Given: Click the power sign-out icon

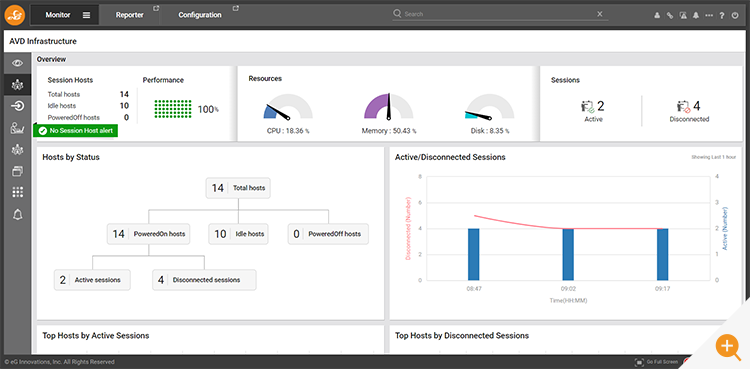Looking at the screenshot, I should click(735, 15).
